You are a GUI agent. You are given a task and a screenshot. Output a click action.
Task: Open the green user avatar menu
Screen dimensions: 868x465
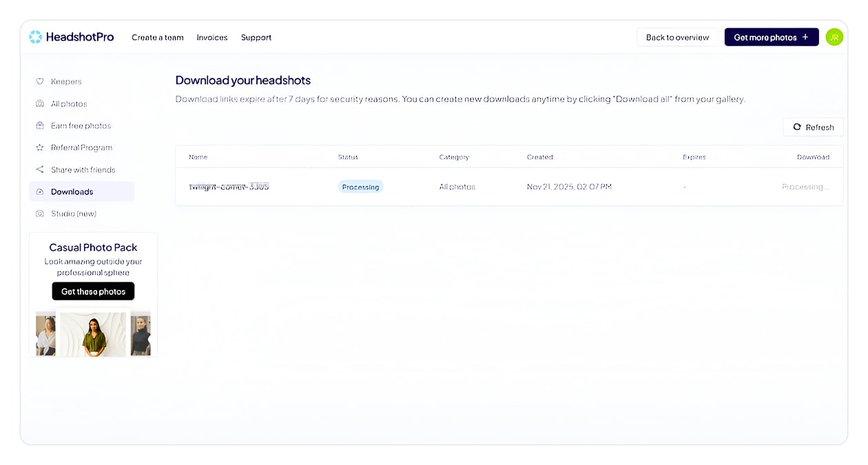click(834, 37)
